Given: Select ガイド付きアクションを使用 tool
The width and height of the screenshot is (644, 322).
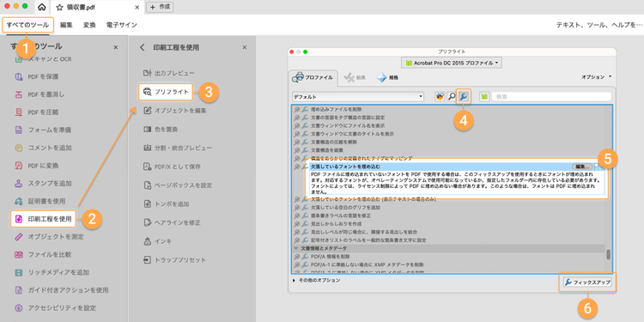Looking at the screenshot, I should [61, 290].
